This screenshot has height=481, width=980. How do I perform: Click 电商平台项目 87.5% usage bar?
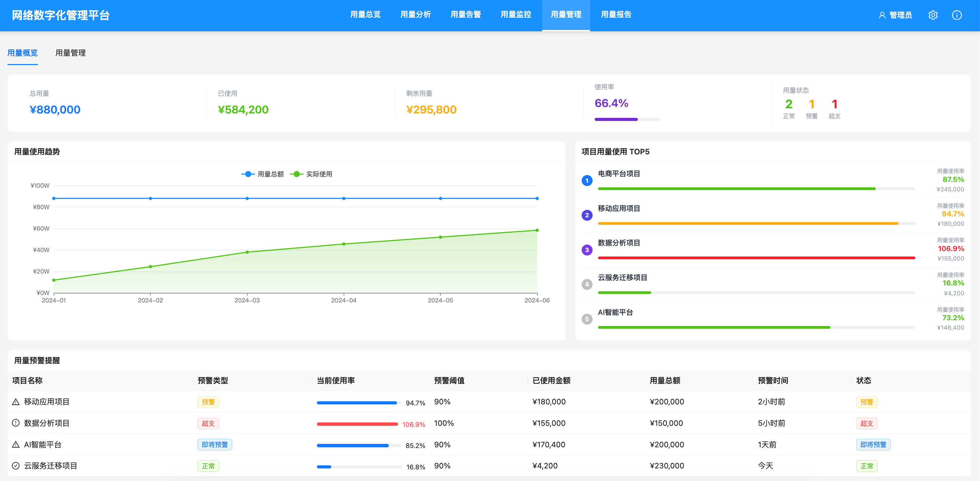[756, 189]
